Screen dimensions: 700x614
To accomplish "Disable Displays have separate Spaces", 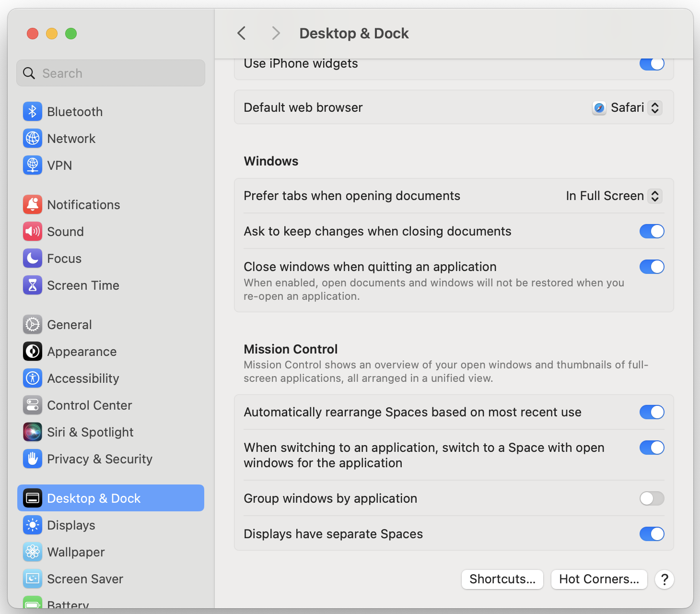I will pyautogui.click(x=652, y=534).
